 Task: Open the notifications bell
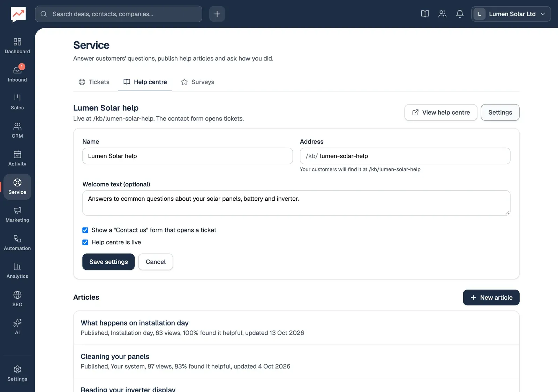point(460,14)
